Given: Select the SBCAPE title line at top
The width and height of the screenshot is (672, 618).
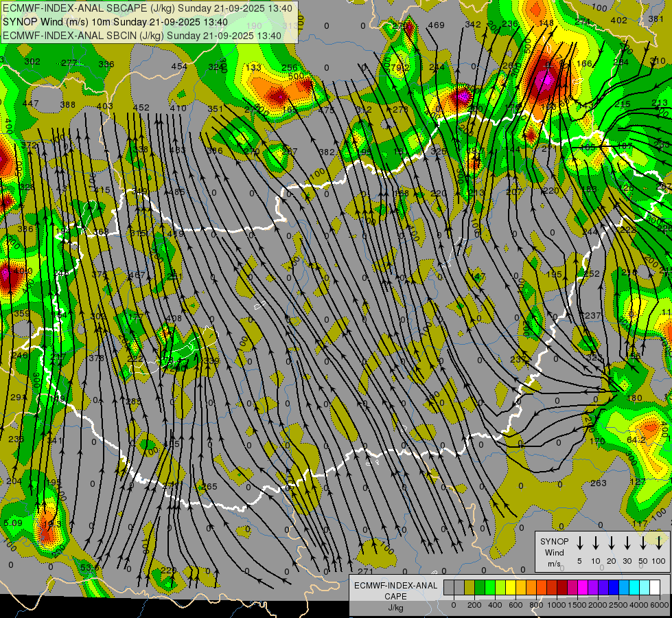Looking at the screenshot, I should [148, 8].
